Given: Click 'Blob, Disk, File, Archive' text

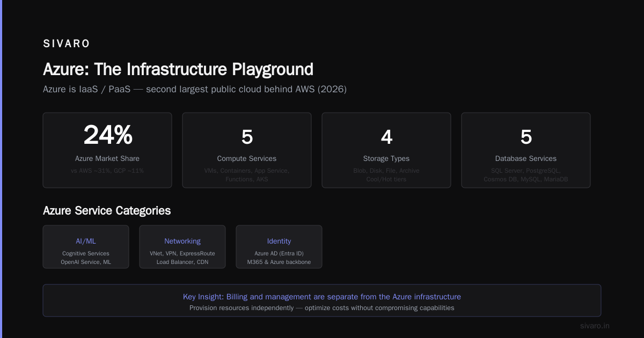Looking at the screenshot, I should tap(386, 171).
